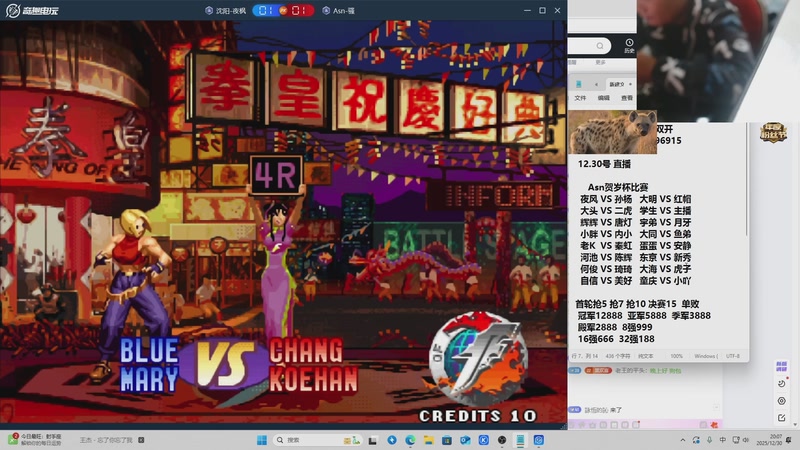Click the 4R round sign in game
The width and height of the screenshot is (800, 450).
(276, 175)
